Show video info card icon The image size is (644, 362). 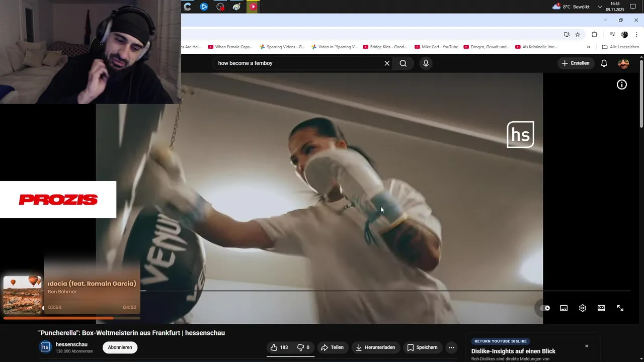click(x=622, y=84)
